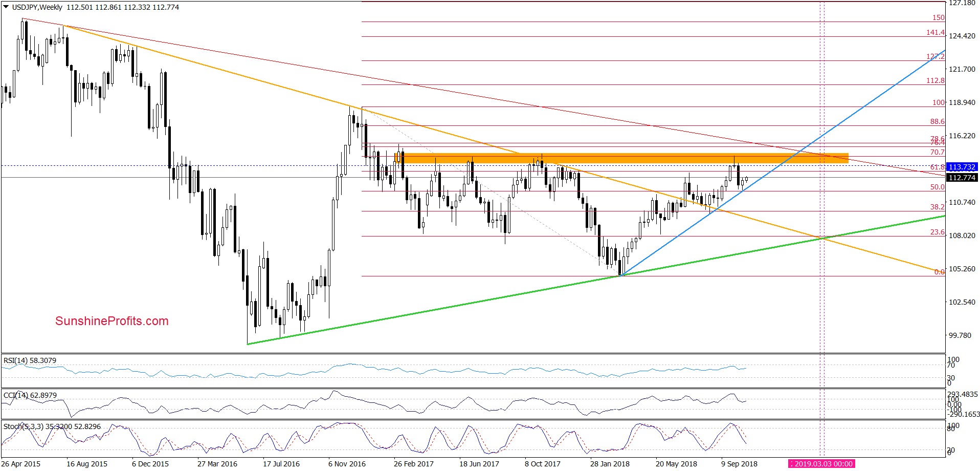The image size is (980, 471).
Task: Click the chart dropdown triangle beside USDJPY
Action: click(6, 7)
